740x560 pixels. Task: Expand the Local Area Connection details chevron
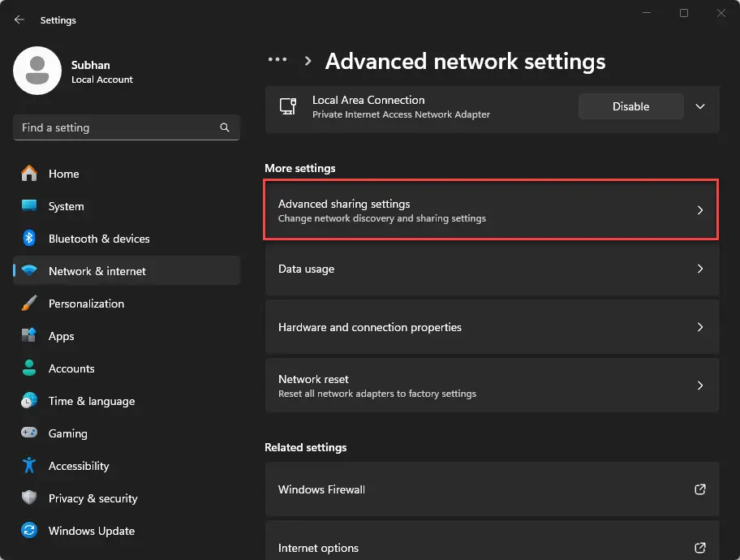pos(700,106)
